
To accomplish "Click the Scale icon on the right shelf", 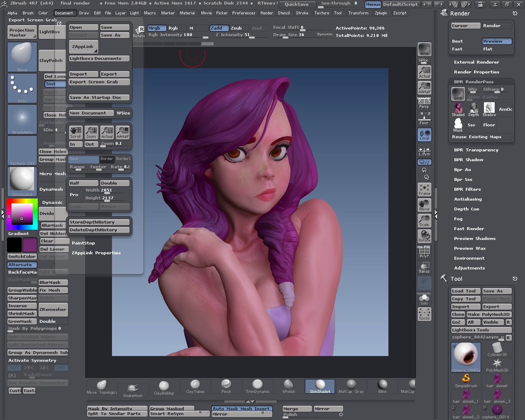I will tap(424, 221).
